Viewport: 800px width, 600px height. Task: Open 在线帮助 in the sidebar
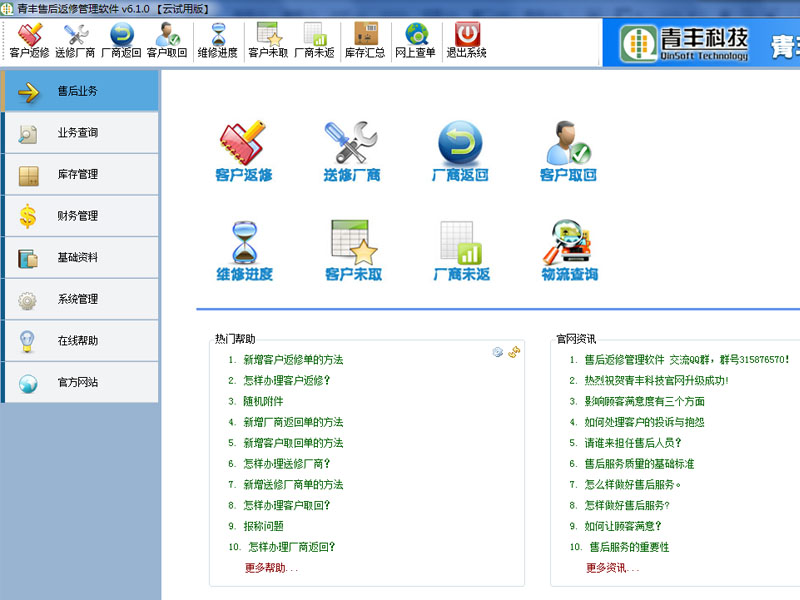click(x=80, y=341)
